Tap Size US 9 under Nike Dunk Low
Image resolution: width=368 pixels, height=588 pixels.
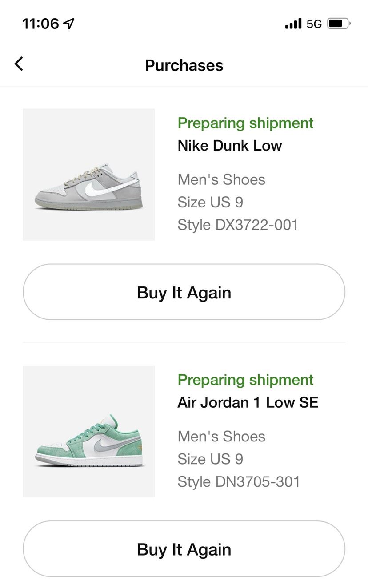click(x=210, y=202)
